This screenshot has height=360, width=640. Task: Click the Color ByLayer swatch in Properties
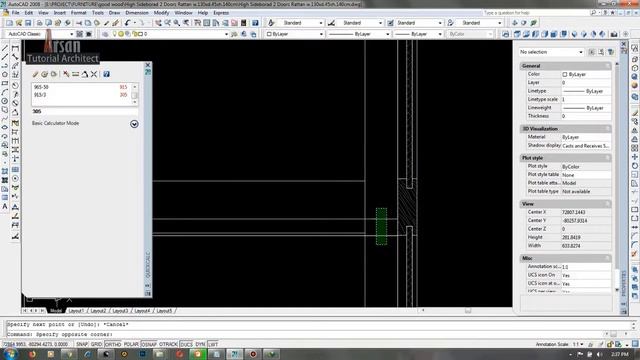click(565, 74)
